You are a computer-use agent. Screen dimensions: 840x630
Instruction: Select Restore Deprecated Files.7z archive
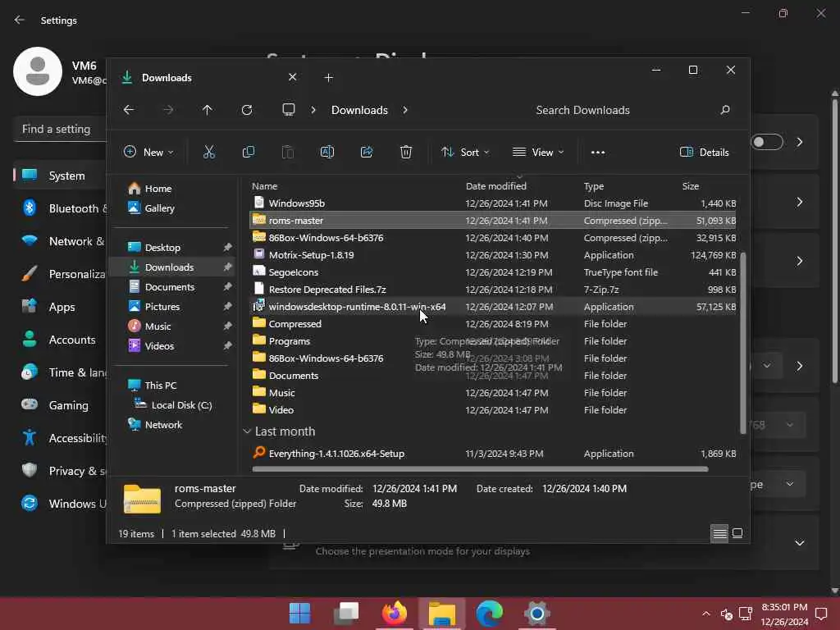[x=493, y=290]
